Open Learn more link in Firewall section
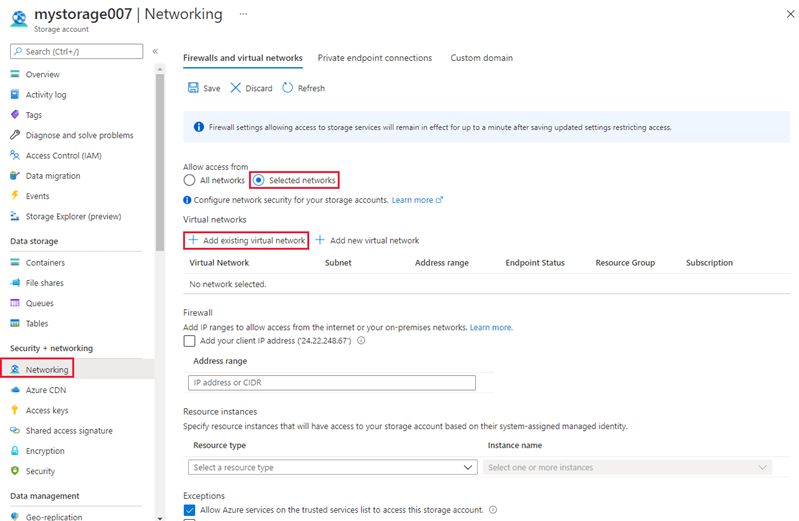Screen dimensions: 799x521 (491, 327)
